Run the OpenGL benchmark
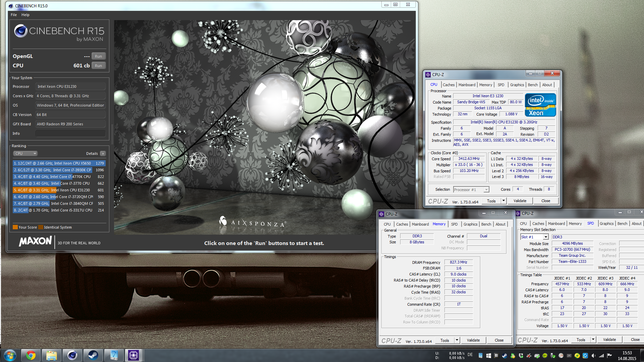This screenshot has height=362, width=644. point(98,56)
